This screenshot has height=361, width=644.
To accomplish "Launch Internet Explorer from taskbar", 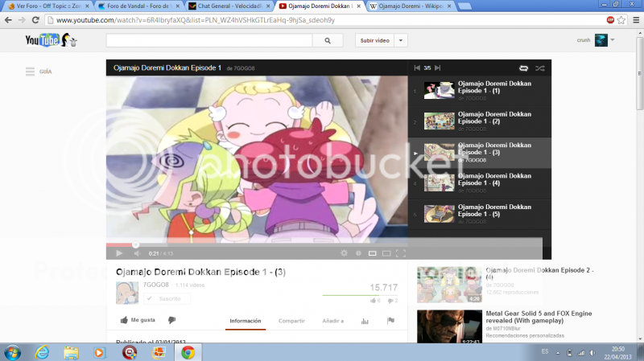I will (x=42, y=352).
